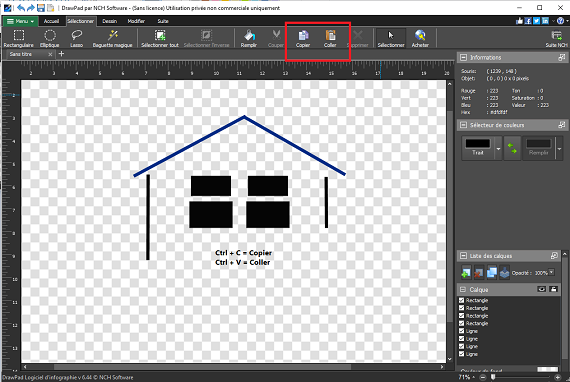570x382 pixels.
Task: Uncheck the topmost Ligne layer checkbox
Action: pyautogui.click(x=461, y=331)
